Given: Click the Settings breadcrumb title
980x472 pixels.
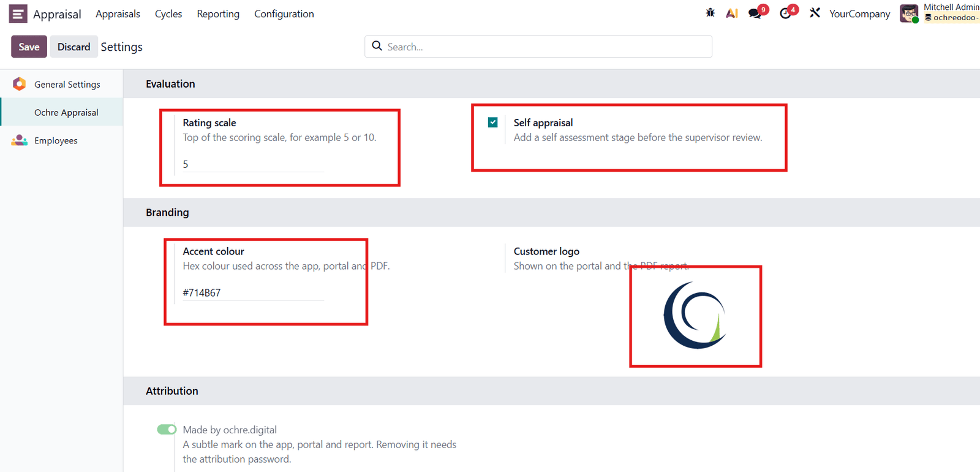Looking at the screenshot, I should coord(121,47).
